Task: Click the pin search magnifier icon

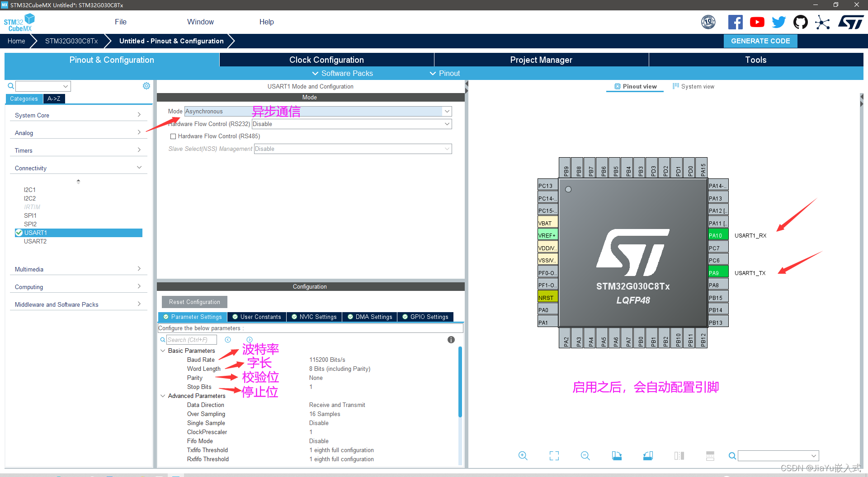Action: point(732,456)
